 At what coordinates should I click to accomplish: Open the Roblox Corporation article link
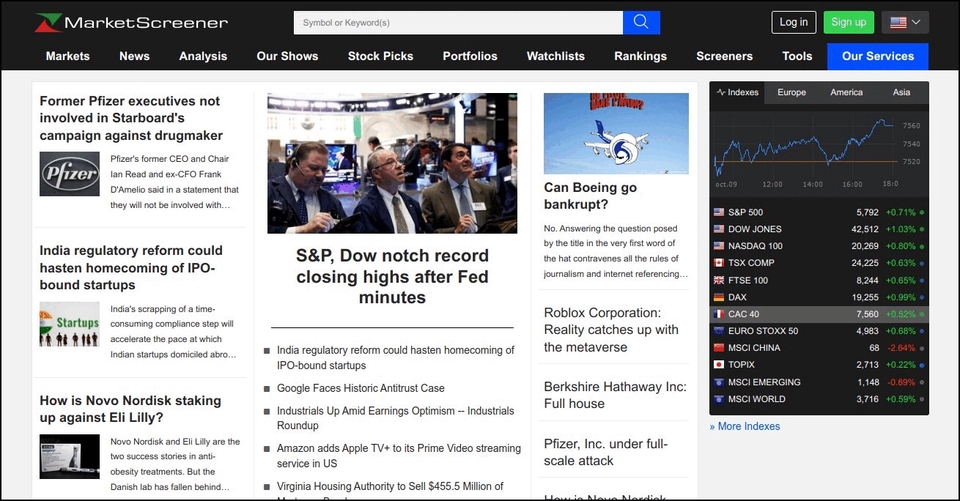611,330
